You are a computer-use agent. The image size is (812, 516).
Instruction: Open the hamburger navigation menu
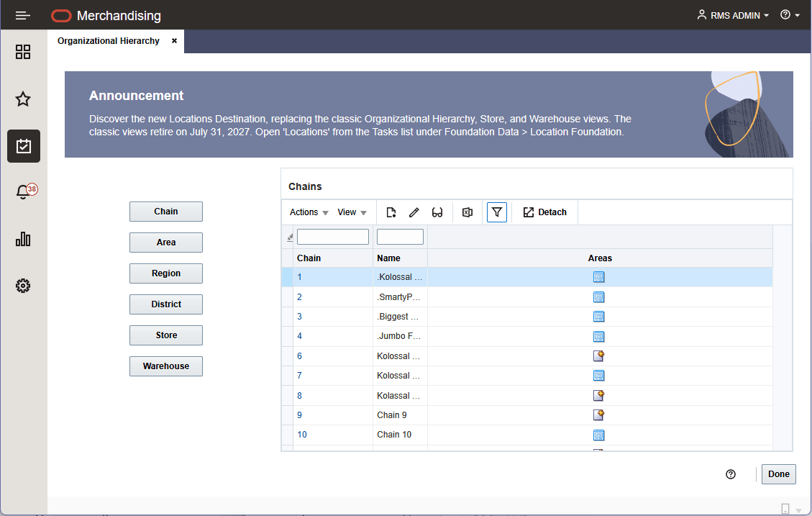(23, 16)
